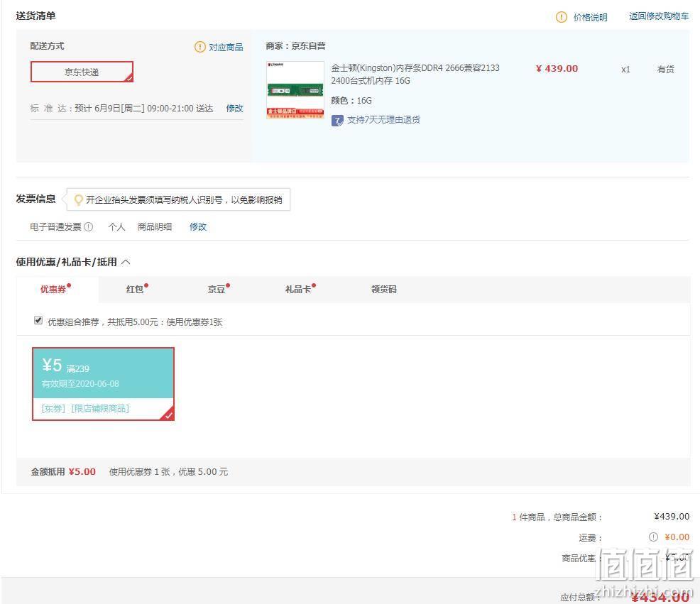This screenshot has height=604, width=700.
Task: Click the 价格说明 exclamation info icon
Action: point(561,17)
